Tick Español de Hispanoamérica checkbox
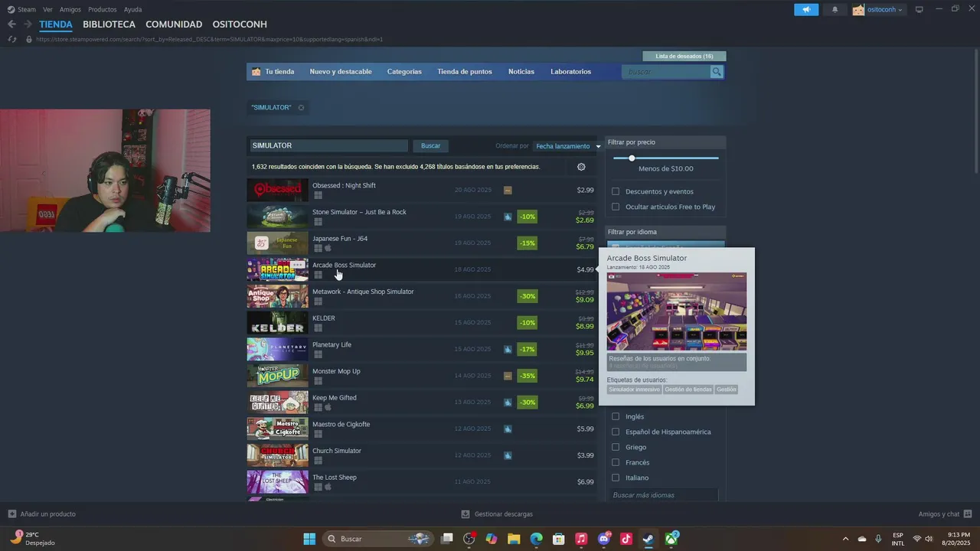The width and height of the screenshot is (980, 551). tap(616, 432)
